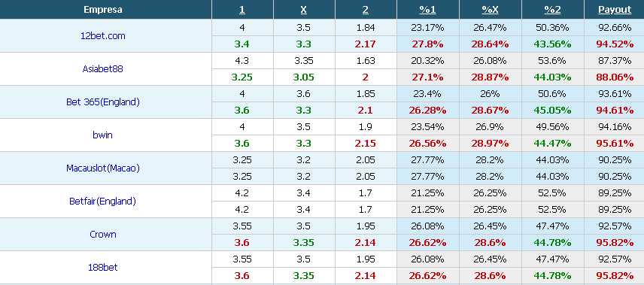Click Asiabet88 opening home odds 4.3
644x285 pixels.
tap(242, 61)
